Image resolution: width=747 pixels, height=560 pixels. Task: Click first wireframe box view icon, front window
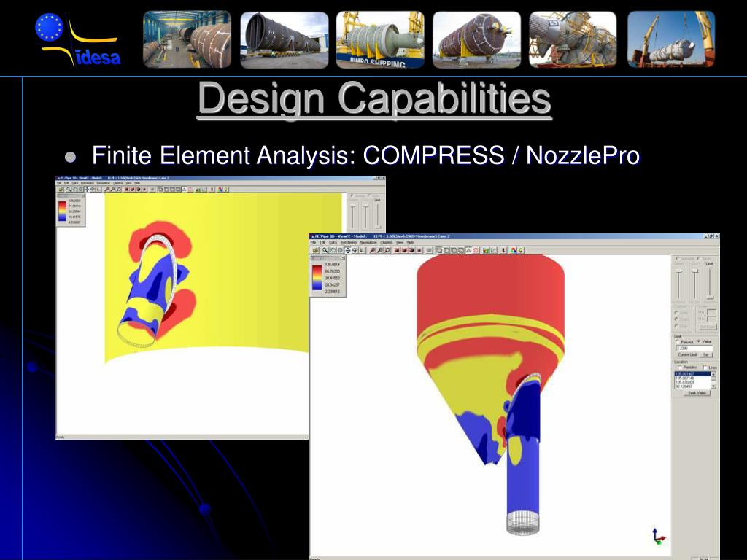438,250
